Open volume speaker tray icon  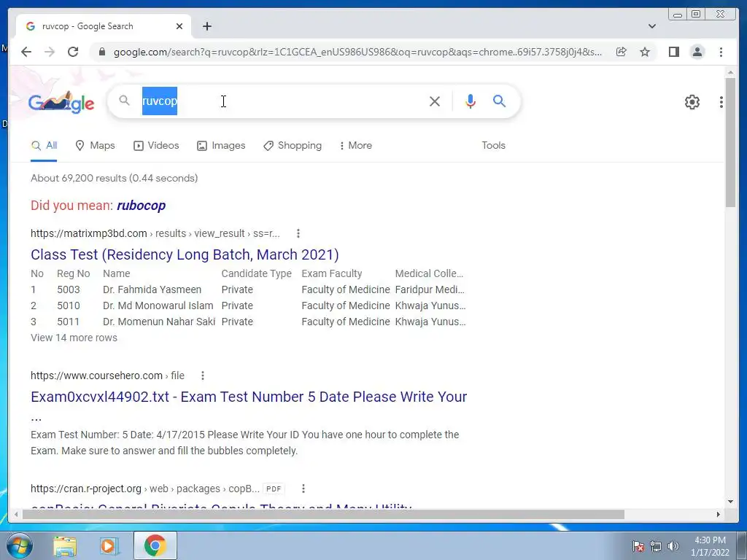673,546
